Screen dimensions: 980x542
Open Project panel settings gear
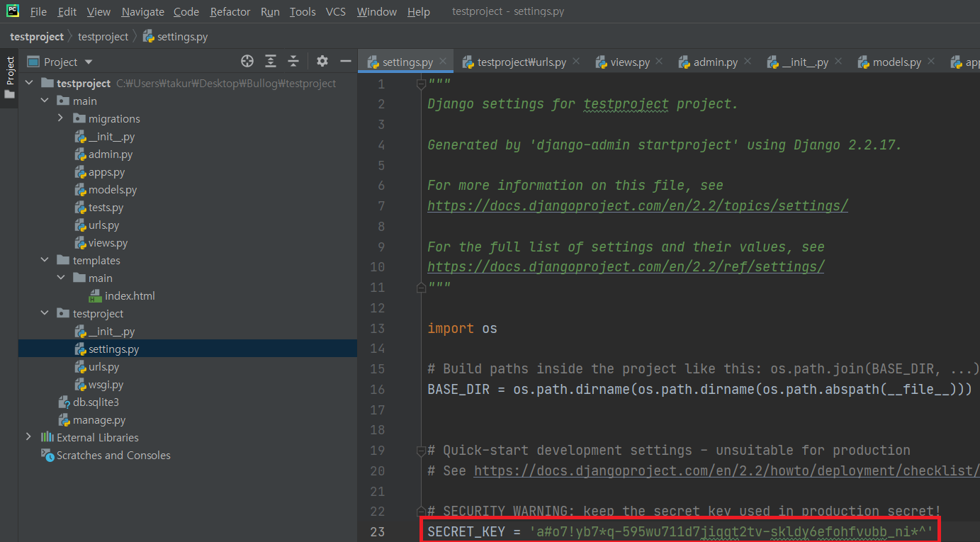coord(322,62)
